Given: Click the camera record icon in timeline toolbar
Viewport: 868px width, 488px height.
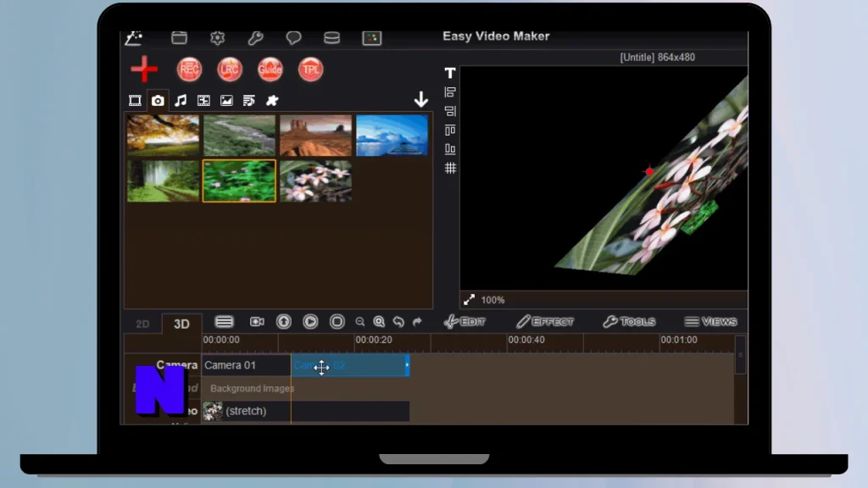Looking at the screenshot, I should pyautogui.click(x=257, y=321).
